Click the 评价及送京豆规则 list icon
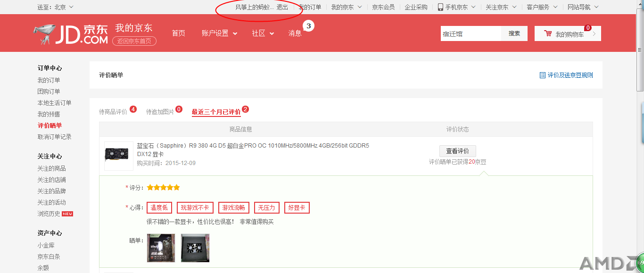 click(x=543, y=75)
